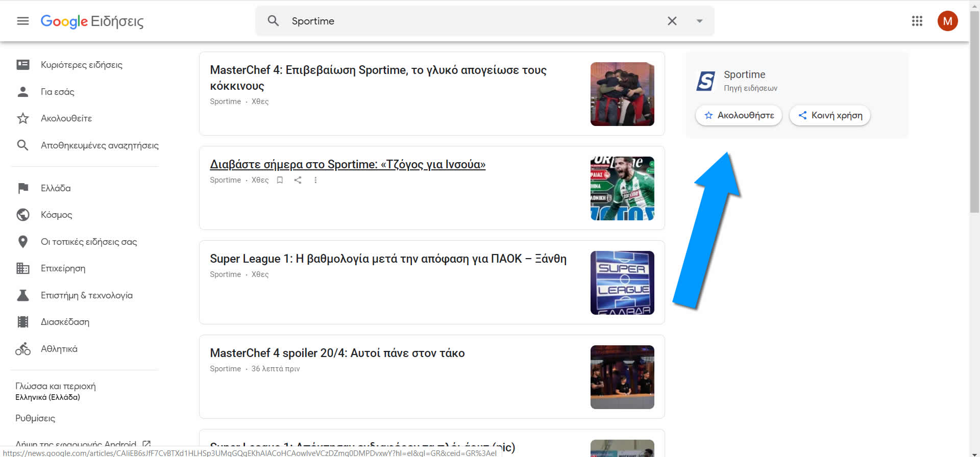Follow the Sportime source with Ακολουθήστε
980x457 pixels.
point(739,115)
